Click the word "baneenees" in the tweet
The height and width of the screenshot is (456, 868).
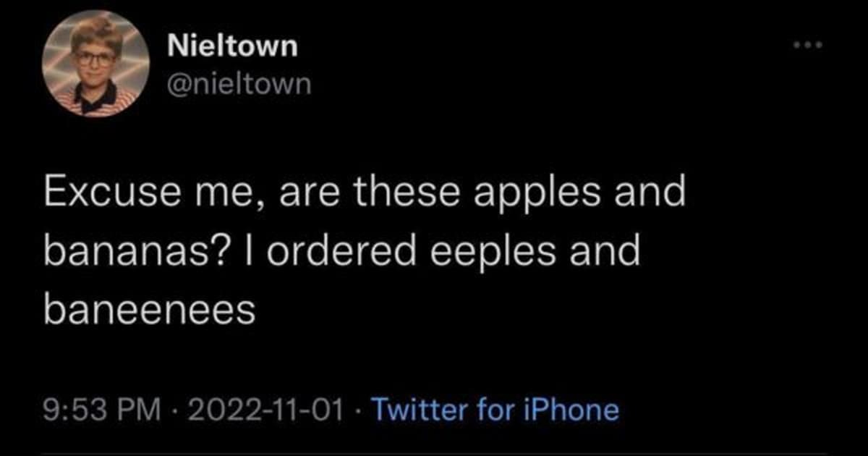point(150,310)
